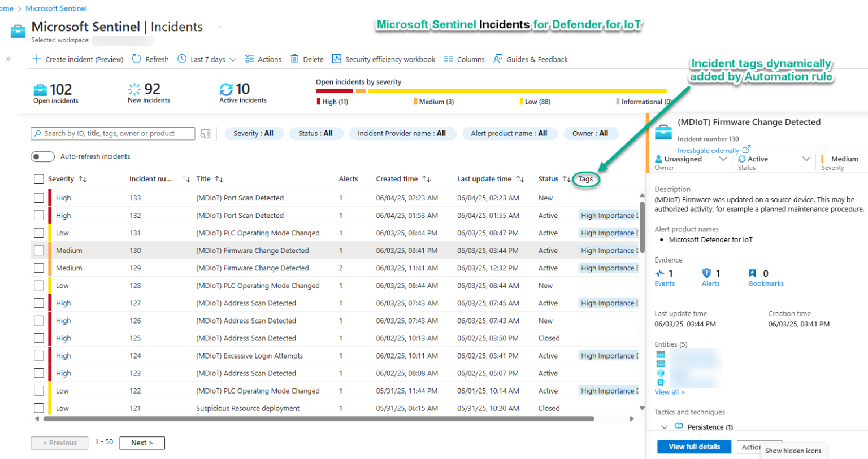Viewport: 868px width, 459px height.
Task: Select the Delete incidents icon
Action: [x=294, y=59]
